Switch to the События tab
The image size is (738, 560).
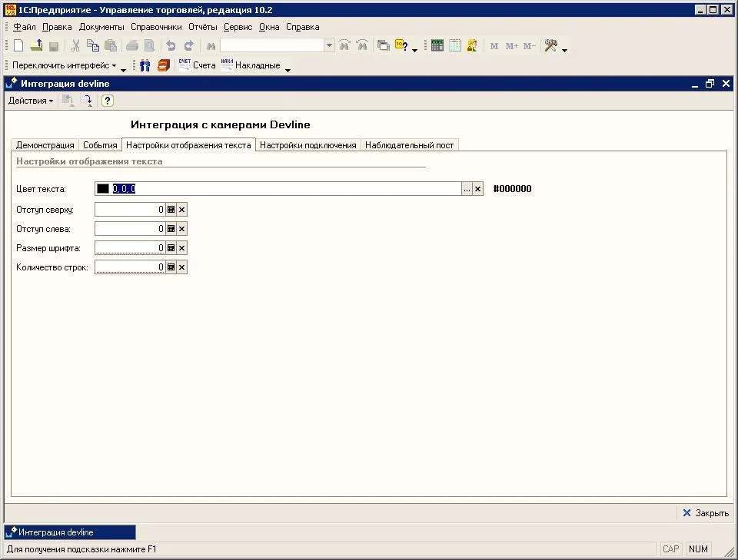tap(100, 145)
